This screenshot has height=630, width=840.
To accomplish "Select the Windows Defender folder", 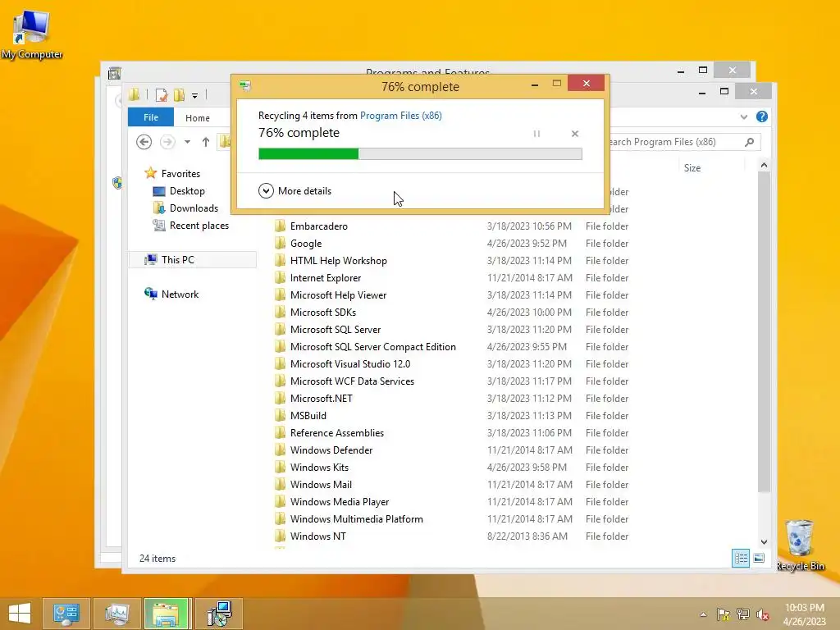I will tap(331, 450).
